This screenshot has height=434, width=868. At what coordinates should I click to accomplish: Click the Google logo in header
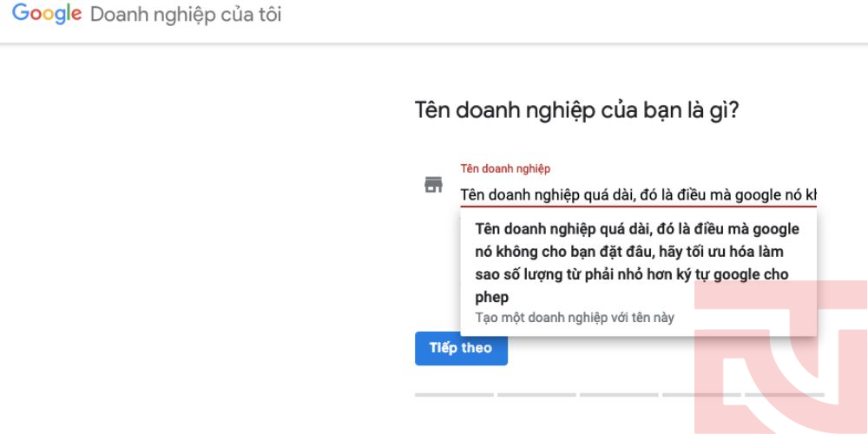coord(47,14)
